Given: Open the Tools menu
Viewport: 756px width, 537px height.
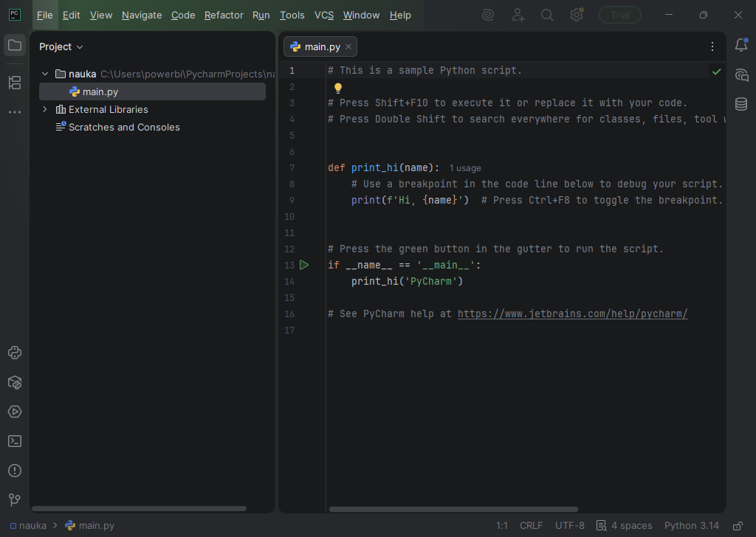Looking at the screenshot, I should (x=292, y=15).
